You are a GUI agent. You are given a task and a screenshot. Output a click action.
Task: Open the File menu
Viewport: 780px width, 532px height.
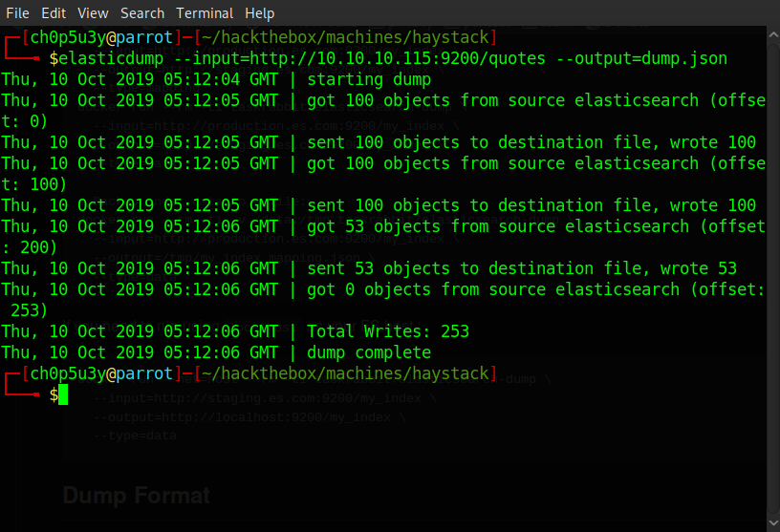click(17, 13)
